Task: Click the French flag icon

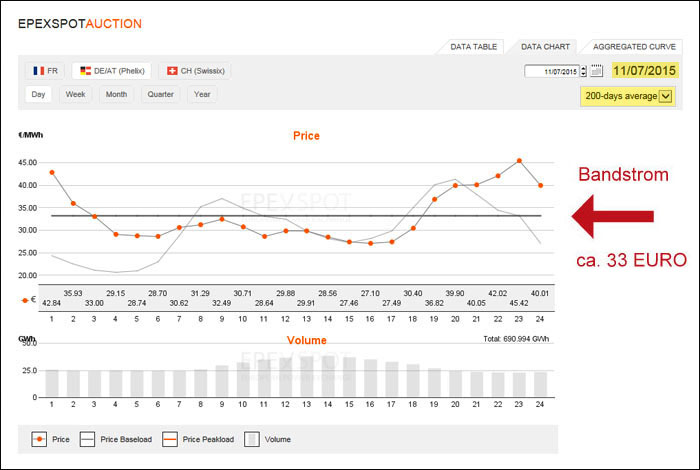Action: pos(39,71)
